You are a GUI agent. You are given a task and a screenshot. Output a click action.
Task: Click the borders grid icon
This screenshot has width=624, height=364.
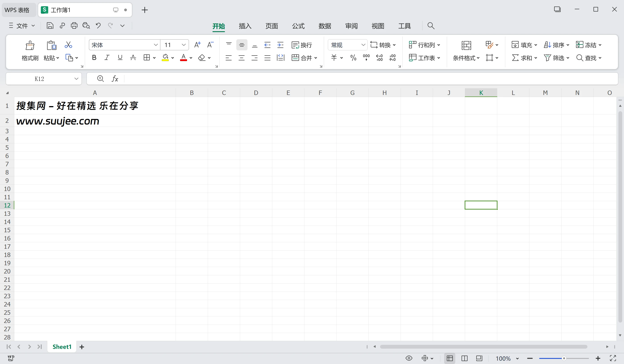(x=147, y=58)
